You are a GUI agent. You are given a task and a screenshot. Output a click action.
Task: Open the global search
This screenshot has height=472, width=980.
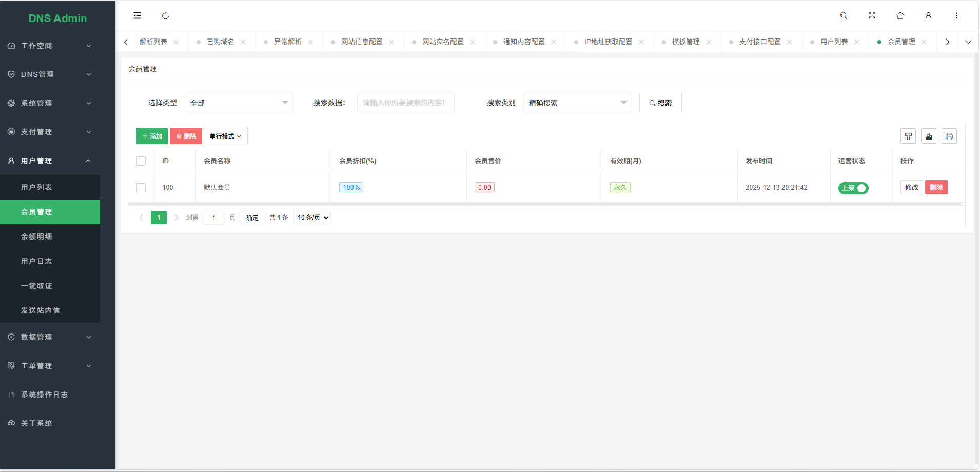[844, 15]
